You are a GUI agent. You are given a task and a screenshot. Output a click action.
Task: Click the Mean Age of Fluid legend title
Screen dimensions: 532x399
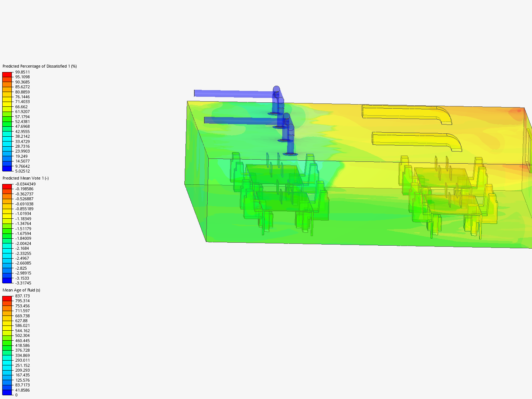(x=21, y=290)
